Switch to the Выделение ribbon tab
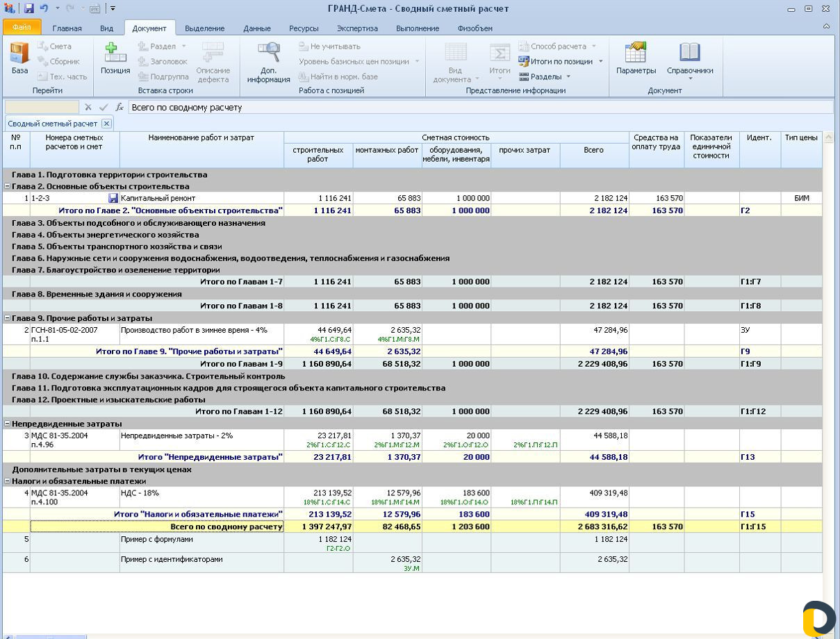The image size is (840, 639). [x=205, y=28]
